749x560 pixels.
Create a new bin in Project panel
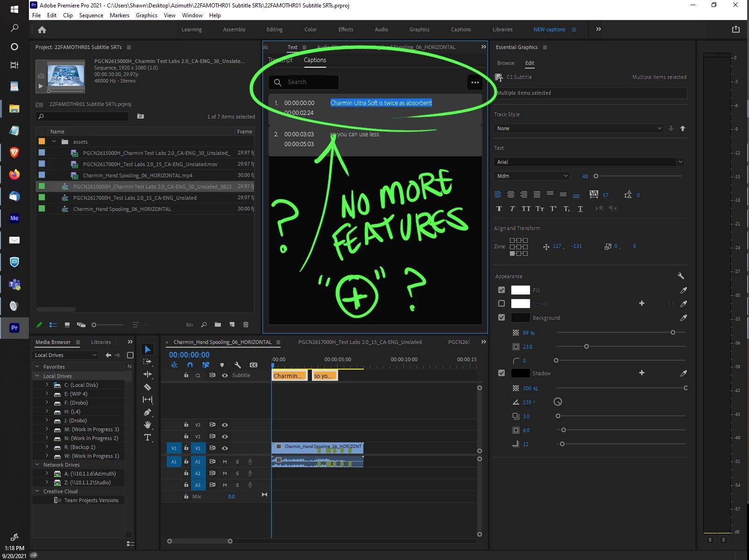point(218,325)
